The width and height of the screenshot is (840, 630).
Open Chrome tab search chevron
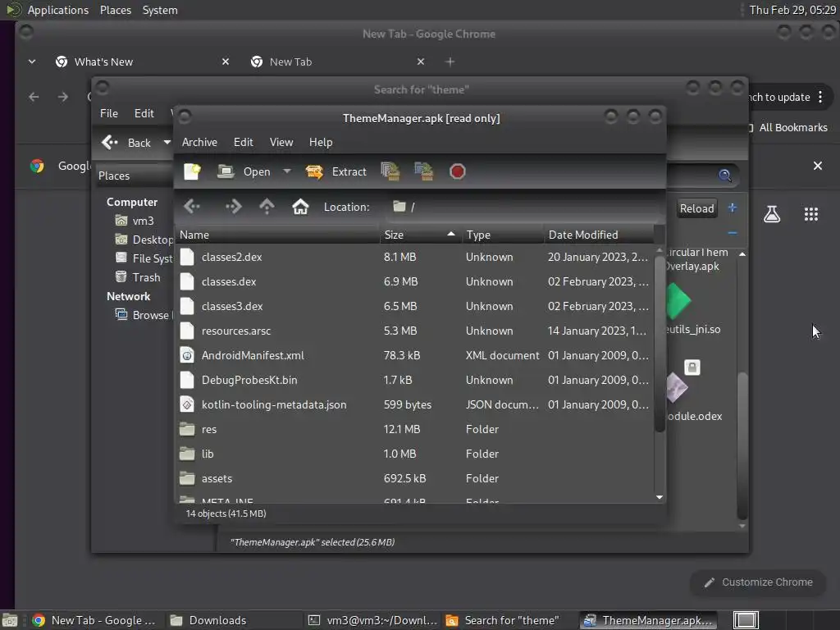coord(32,62)
